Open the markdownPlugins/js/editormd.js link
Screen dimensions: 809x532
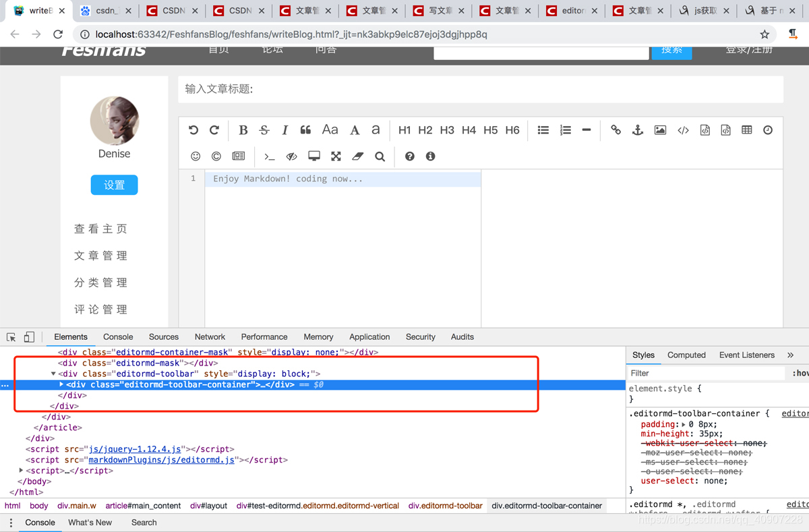(x=162, y=460)
